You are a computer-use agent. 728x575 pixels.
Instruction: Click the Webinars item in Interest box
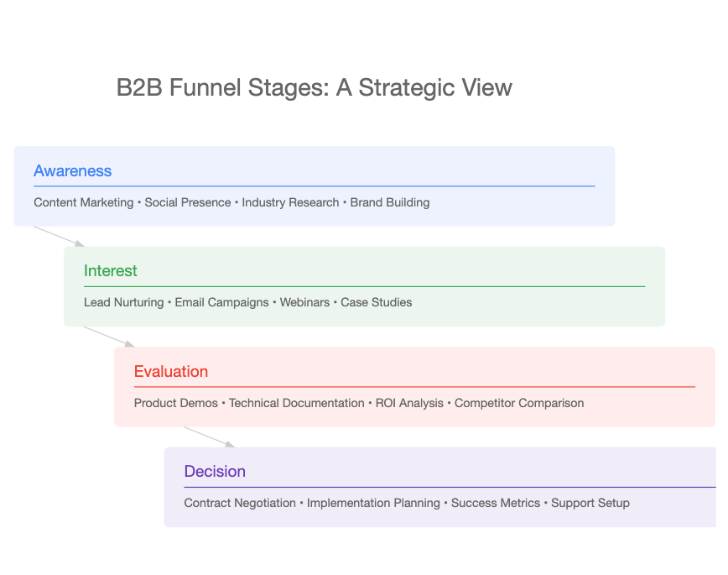click(304, 302)
